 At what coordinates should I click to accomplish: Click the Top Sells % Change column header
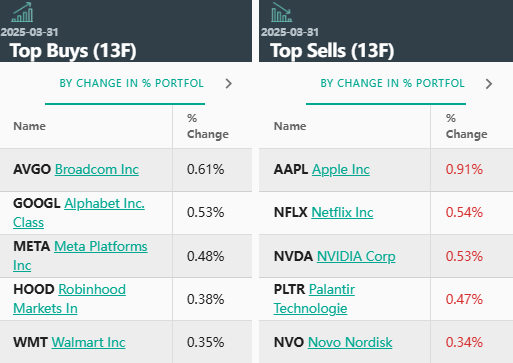pos(466,126)
